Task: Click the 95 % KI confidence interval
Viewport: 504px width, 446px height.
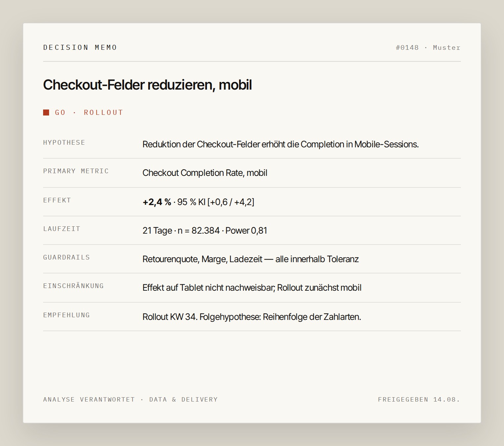Action: click(x=216, y=202)
